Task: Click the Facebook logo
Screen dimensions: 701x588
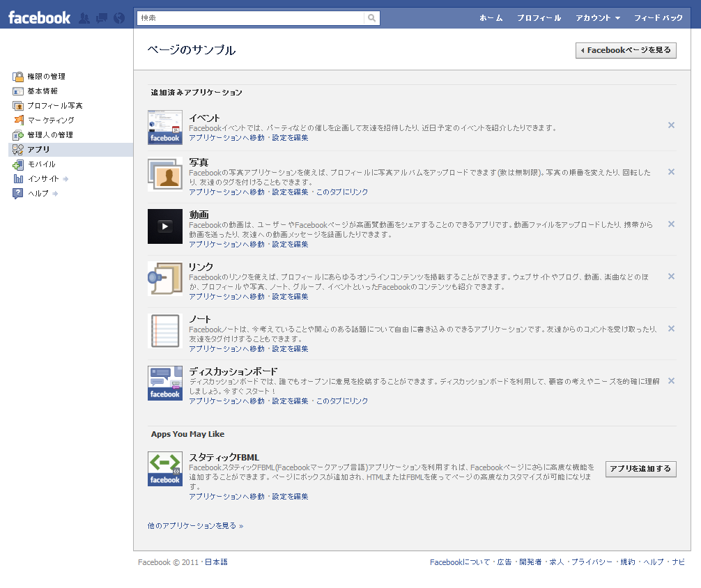Action: 39,18
